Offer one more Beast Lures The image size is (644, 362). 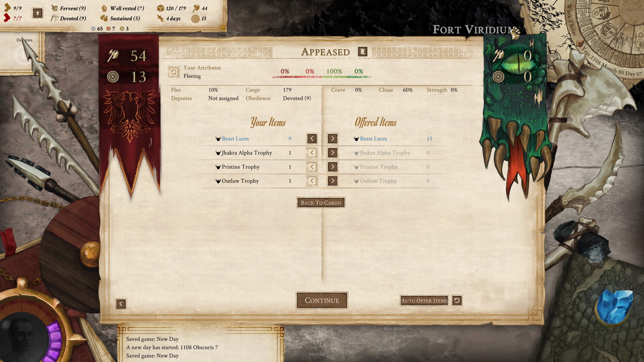333,139
